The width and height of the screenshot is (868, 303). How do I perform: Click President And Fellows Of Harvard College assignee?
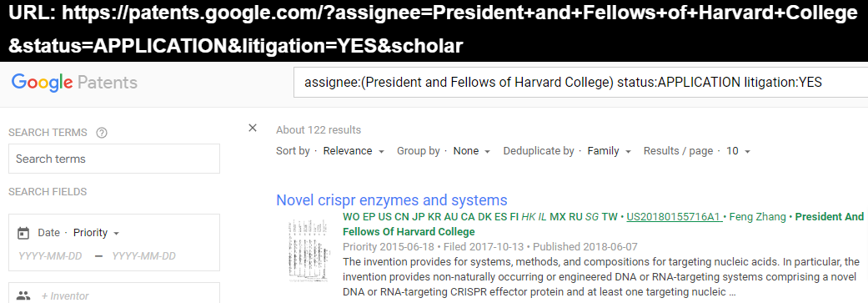pos(604,225)
